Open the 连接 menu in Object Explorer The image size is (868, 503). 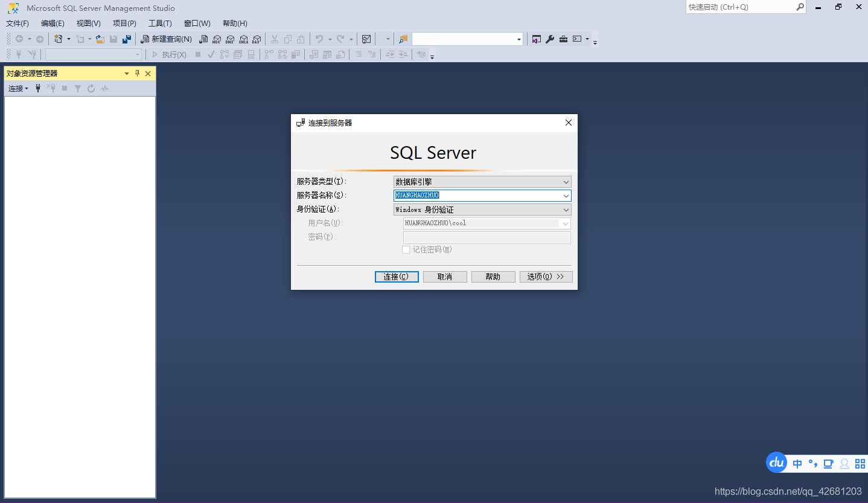coord(17,88)
